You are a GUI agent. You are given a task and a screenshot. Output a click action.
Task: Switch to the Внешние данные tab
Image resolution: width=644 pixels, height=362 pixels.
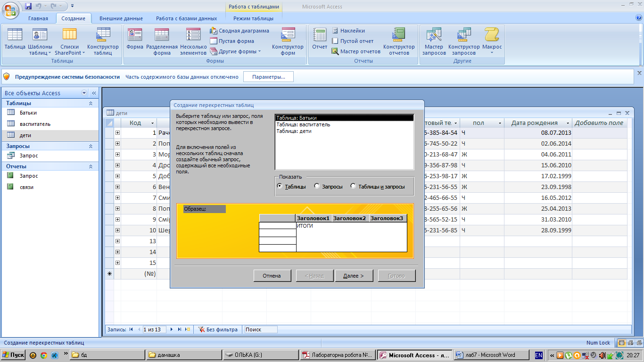[x=121, y=18]
